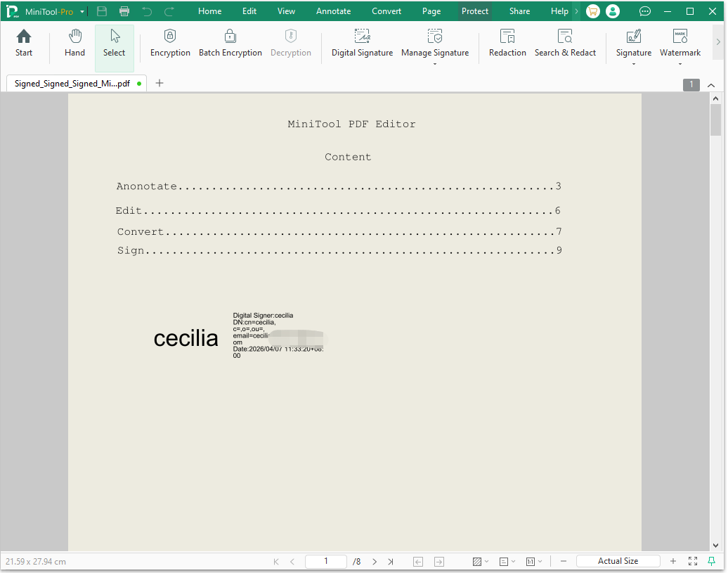
Task: Select the Digital Signature tool
Action: [362, 42]
